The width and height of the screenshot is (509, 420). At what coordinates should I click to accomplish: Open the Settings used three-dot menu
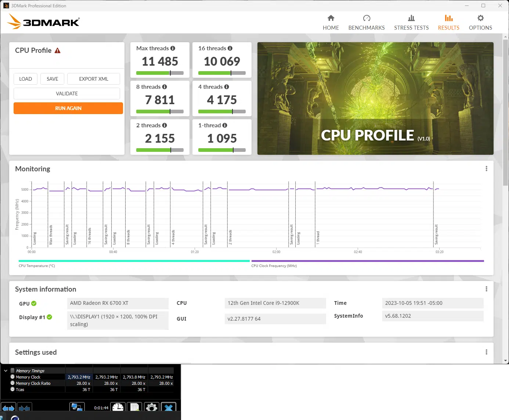487,352
